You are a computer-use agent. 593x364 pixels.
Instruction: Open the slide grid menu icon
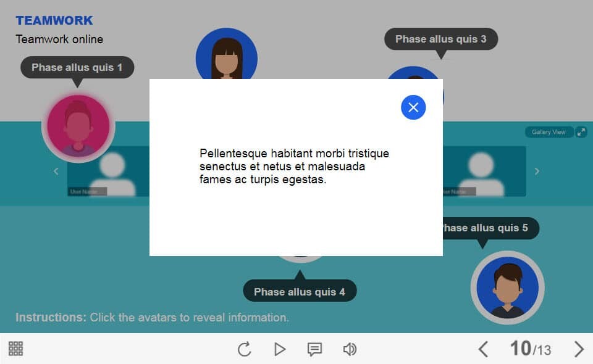coord(16,349)
